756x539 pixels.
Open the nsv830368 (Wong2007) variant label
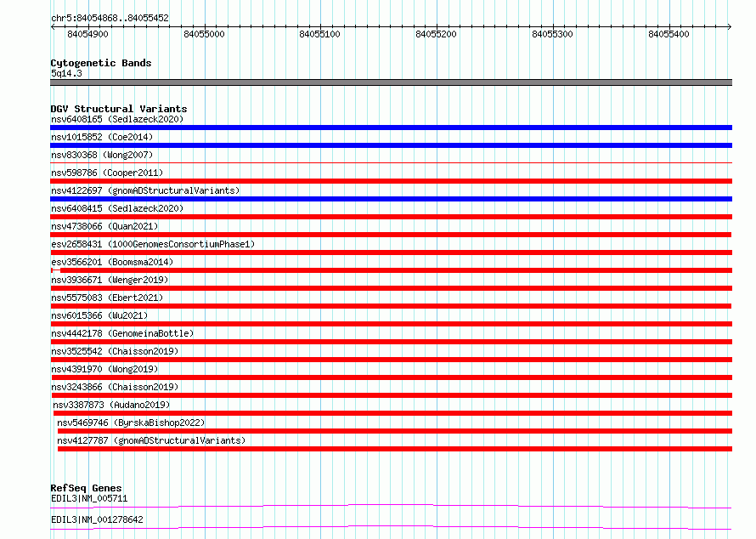click(x=102, y=155)
